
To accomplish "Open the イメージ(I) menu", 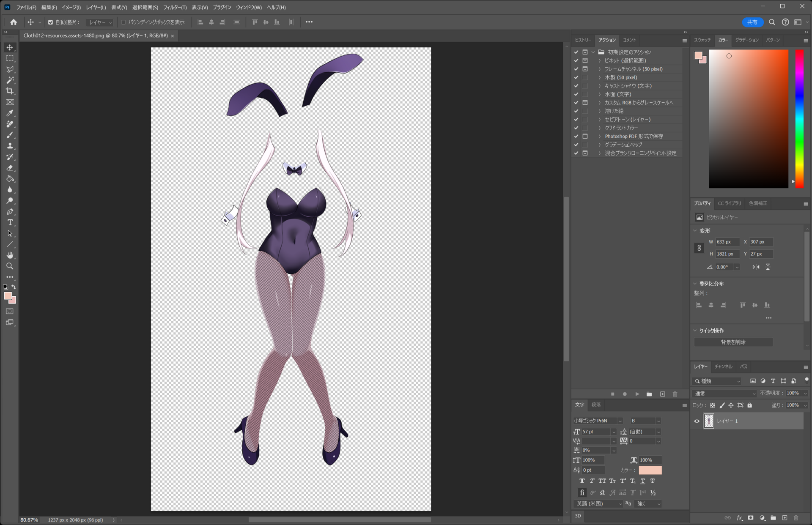I will (x=71, y=7).
